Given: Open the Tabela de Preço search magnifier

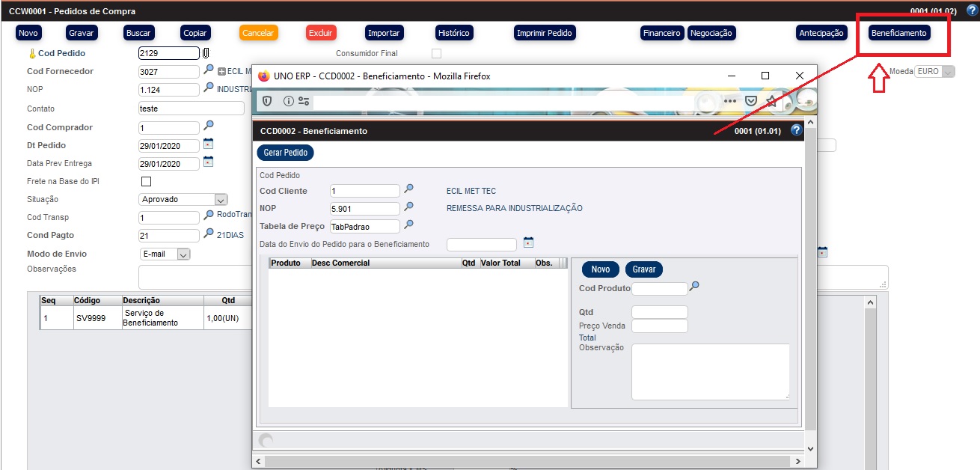Looking at the screenshot, I should [409, 225].
